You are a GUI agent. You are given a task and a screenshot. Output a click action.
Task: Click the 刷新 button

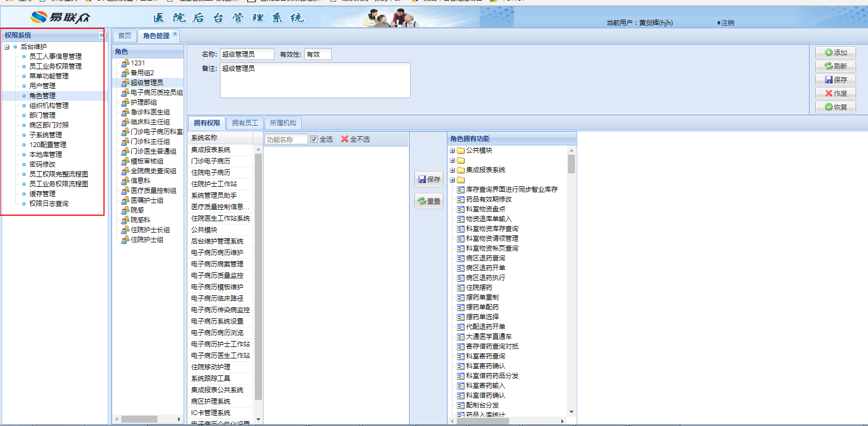(836, 66)
